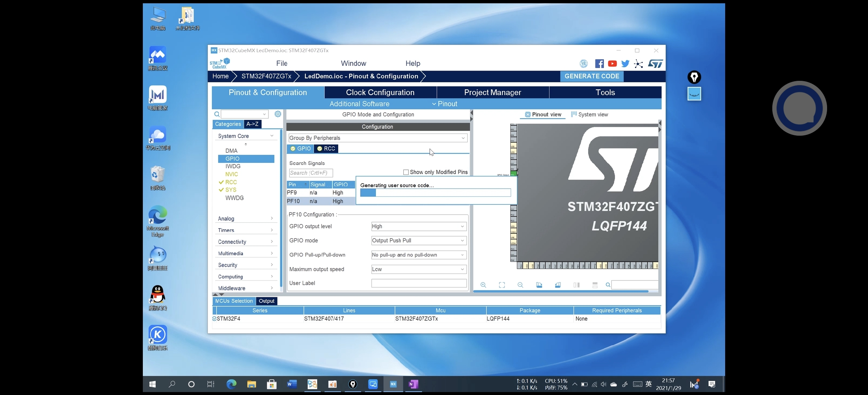Open the Help menu
This screenshot has height=395, width=868.
tap(413, 63)
